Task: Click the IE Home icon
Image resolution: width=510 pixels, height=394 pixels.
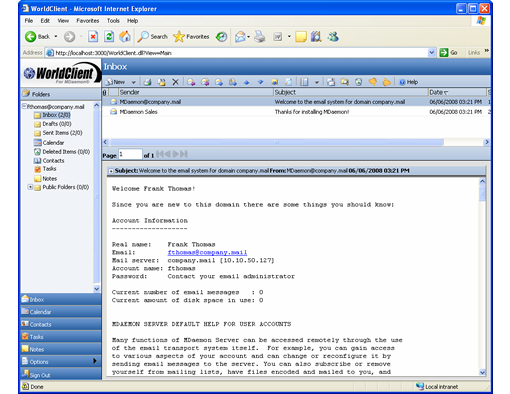Action: [125, 36]
